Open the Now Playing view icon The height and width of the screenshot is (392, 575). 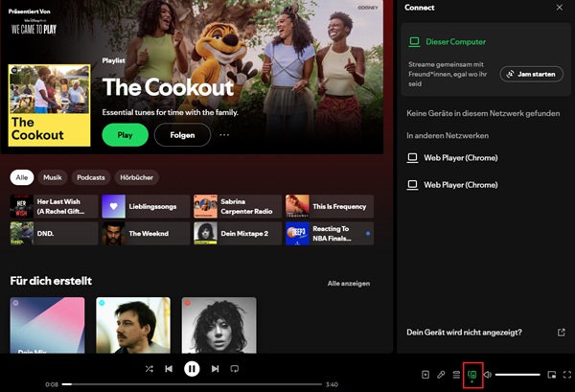click(425, 375)
